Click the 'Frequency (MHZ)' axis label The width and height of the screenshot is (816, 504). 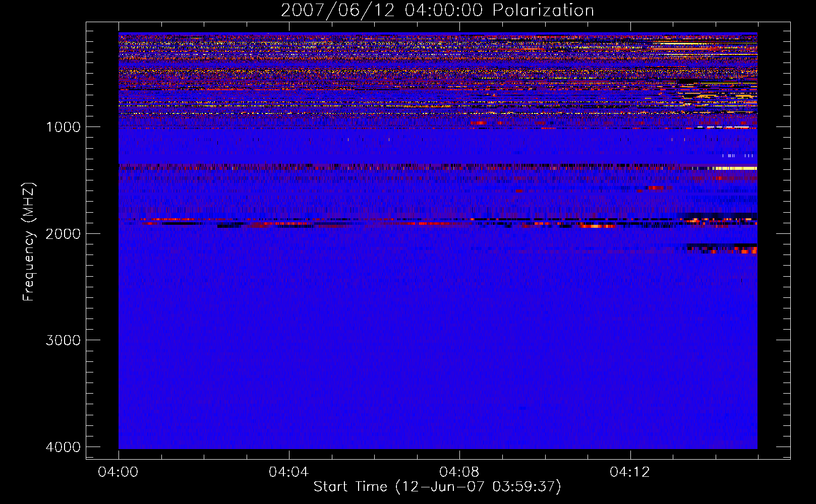pos(29,242)
